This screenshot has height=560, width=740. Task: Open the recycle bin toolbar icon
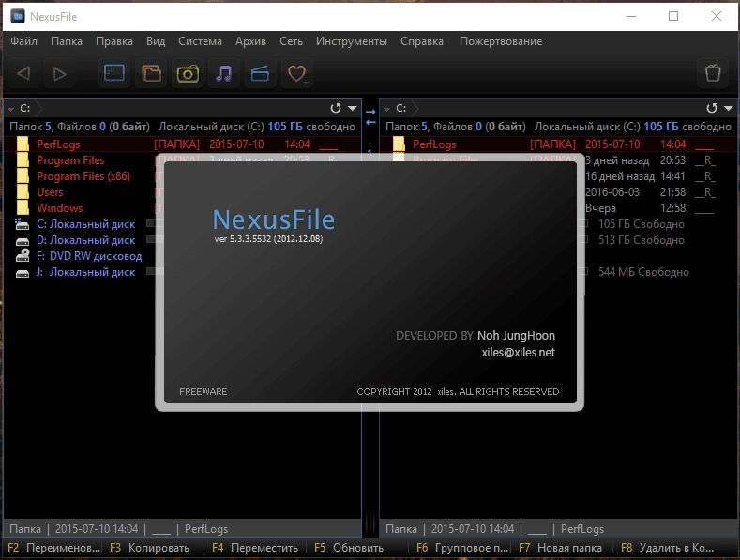[x=713, y=73]
